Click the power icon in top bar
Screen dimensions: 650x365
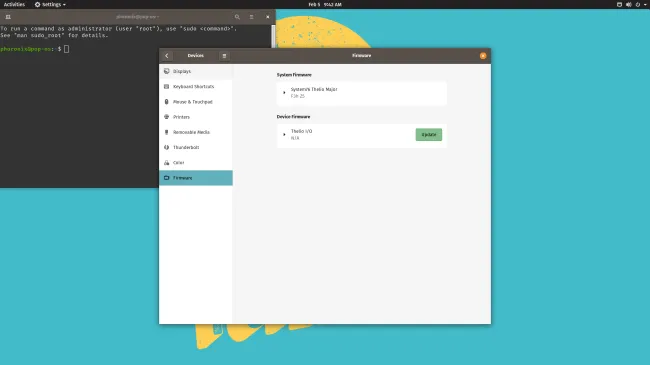(x=638, y=5)
